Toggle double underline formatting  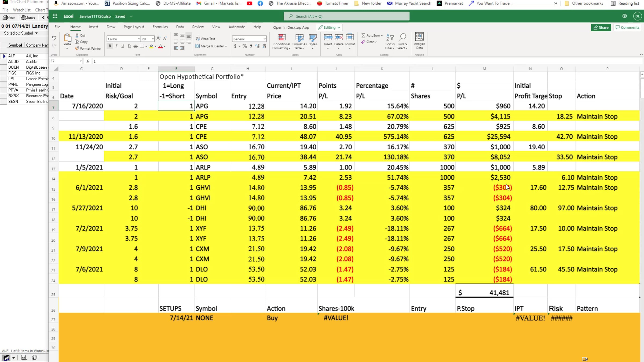pyautogui.click(x=129, y=46)
